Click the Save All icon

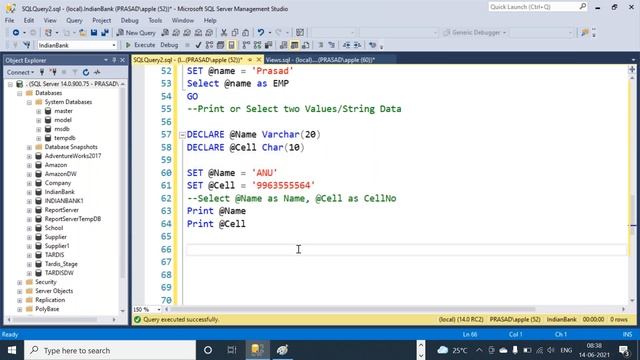coord(105,33)
